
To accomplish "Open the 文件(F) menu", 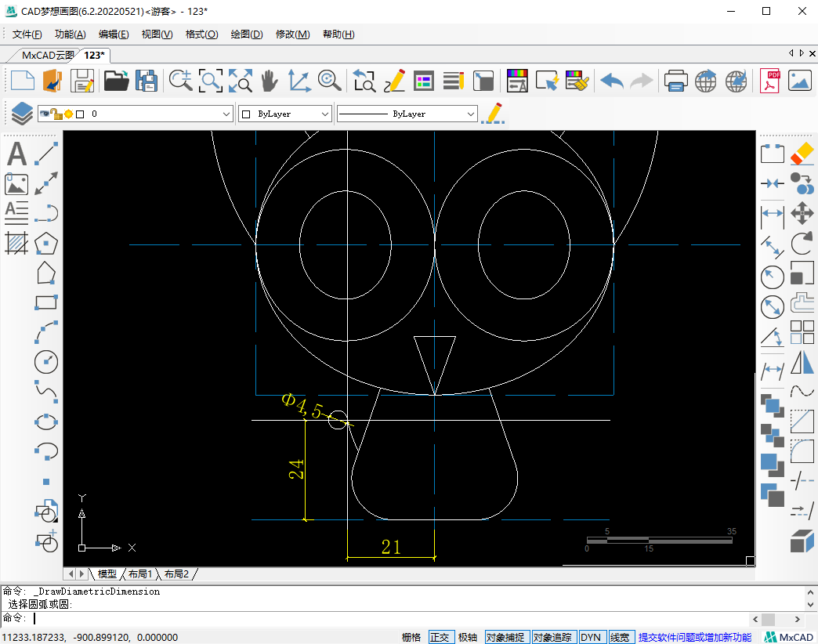I will coord(27,34).
